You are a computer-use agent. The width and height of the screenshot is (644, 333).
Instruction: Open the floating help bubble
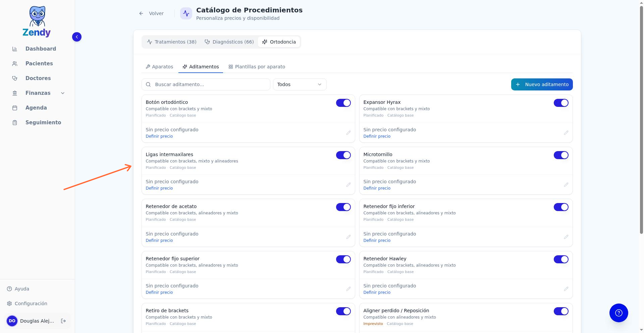[x=619, y=313]
